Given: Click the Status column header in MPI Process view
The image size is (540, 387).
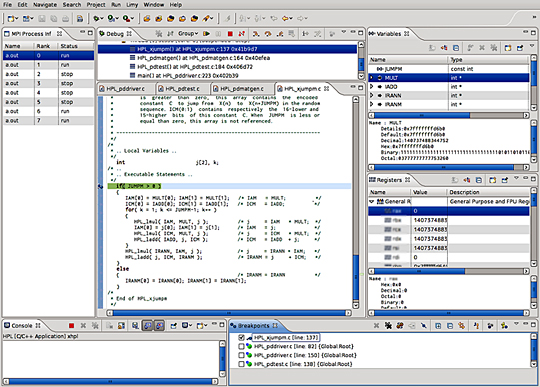Looking at the screenshot, I should point(76,46).
